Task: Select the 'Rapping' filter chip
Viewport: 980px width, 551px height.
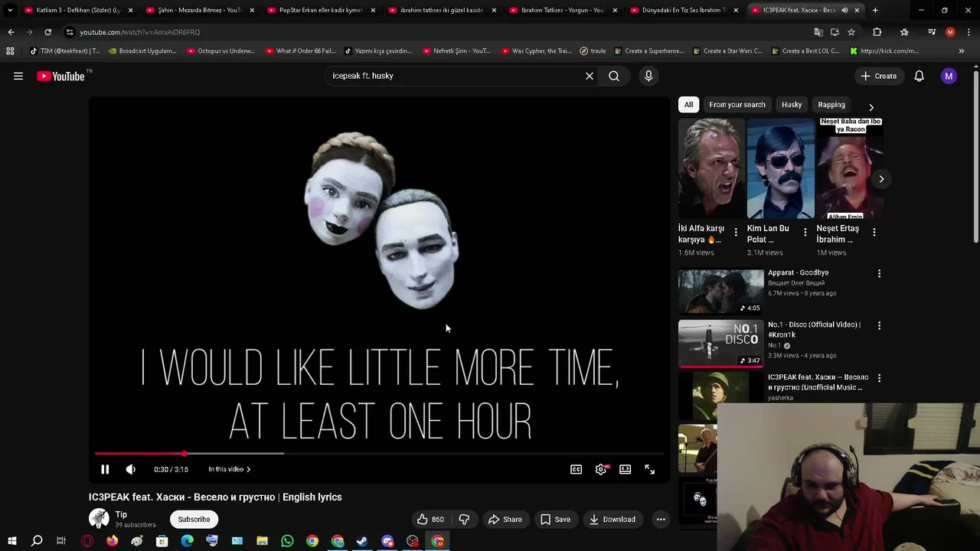Action: click(831, 105)
